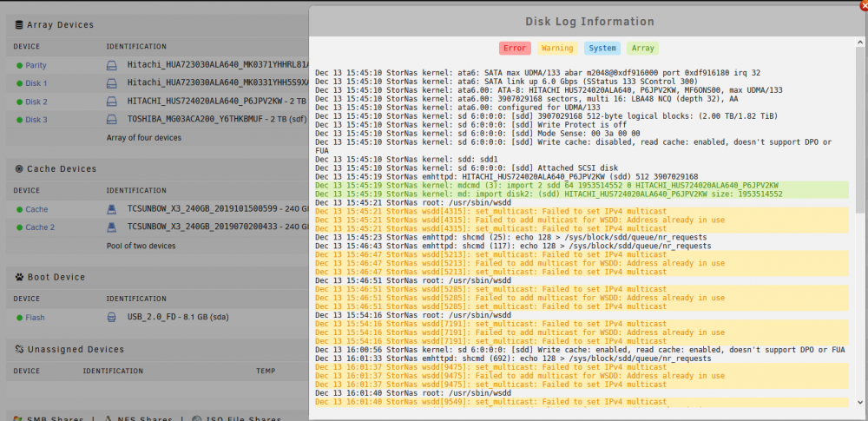868x421 pixels.
Task: Click the Disk 3 green status indicator
Action: coord(19,120)
